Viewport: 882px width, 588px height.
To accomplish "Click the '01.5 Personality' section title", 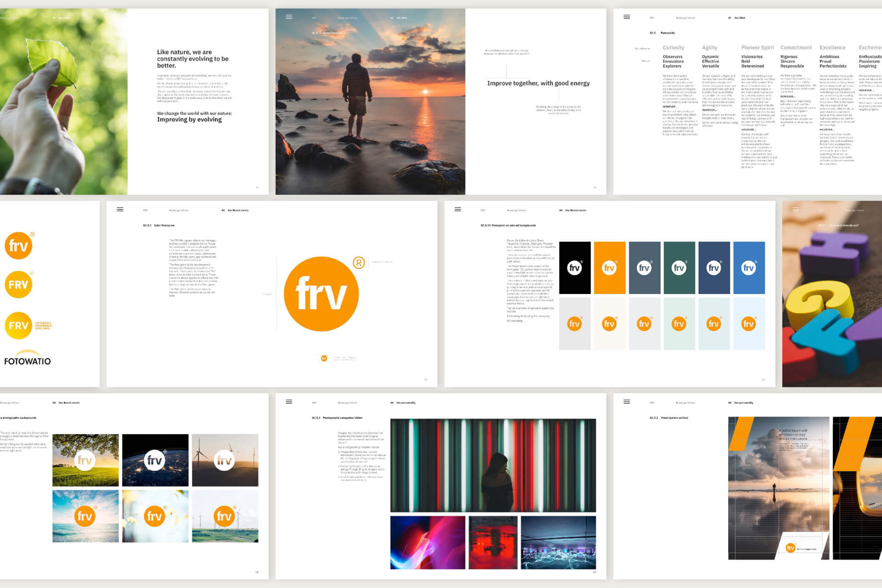I will coord(662,33).
